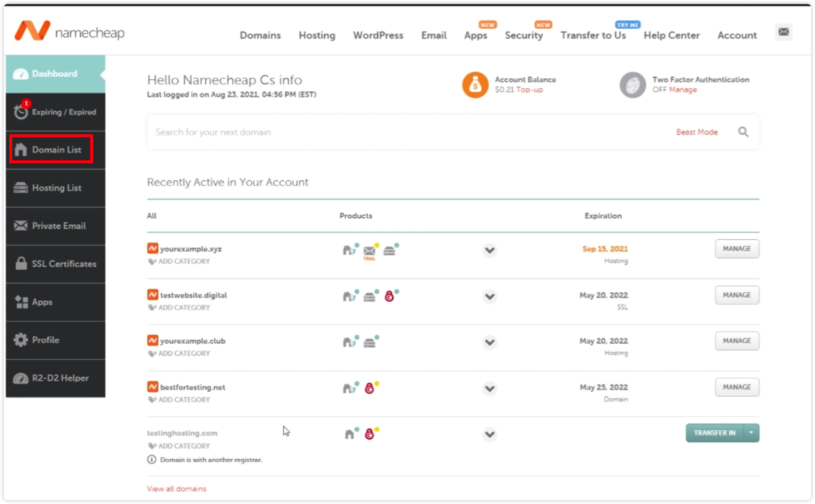Click the info icon beside registrar notice
Screen dimensions: 815x504
(152, 459)
